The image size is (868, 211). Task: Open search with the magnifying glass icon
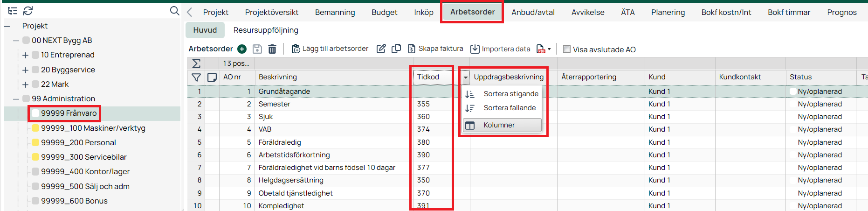coord(174,11)
